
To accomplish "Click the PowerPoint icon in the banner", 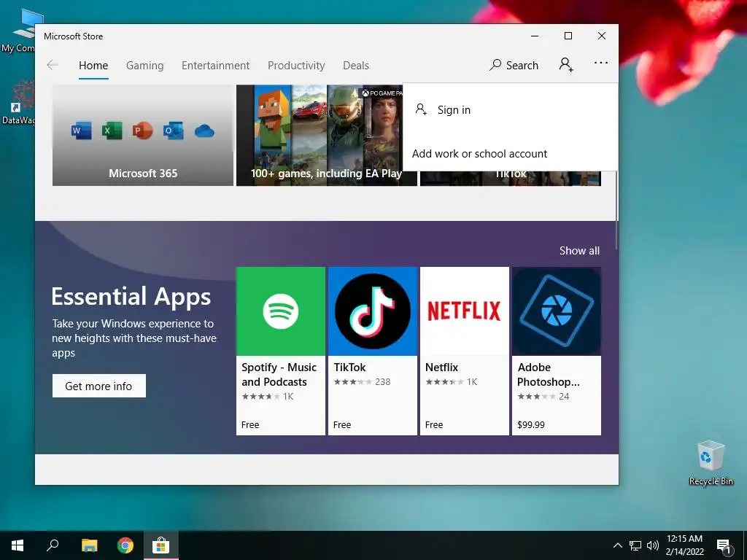I will click(x=142, y=131).
